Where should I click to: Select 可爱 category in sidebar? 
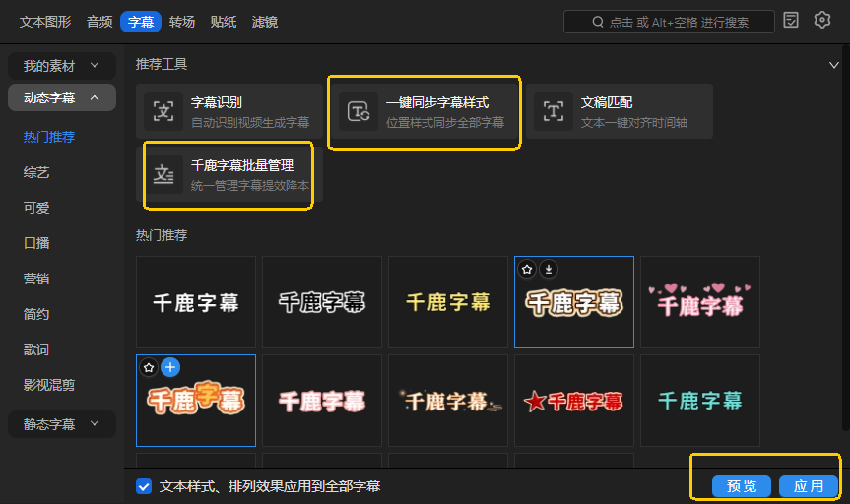tap(36, 208)
